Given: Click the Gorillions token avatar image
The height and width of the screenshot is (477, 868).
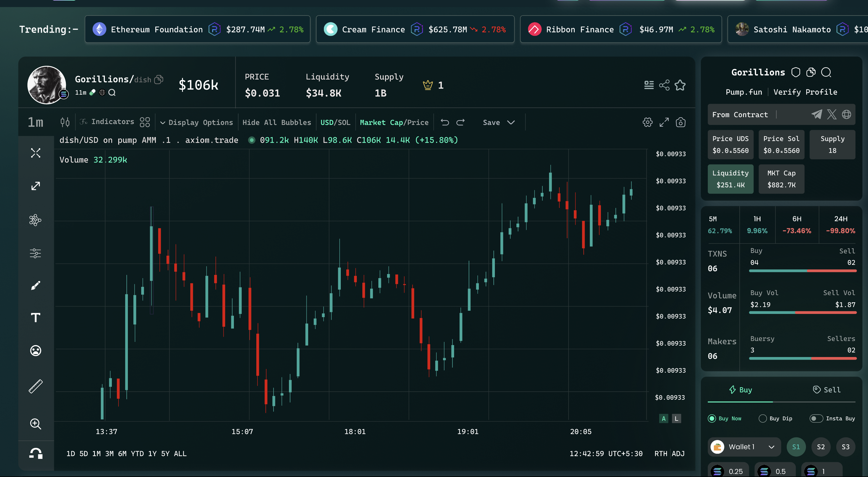Looking at the screenshot, I should (x=47, y=84).
